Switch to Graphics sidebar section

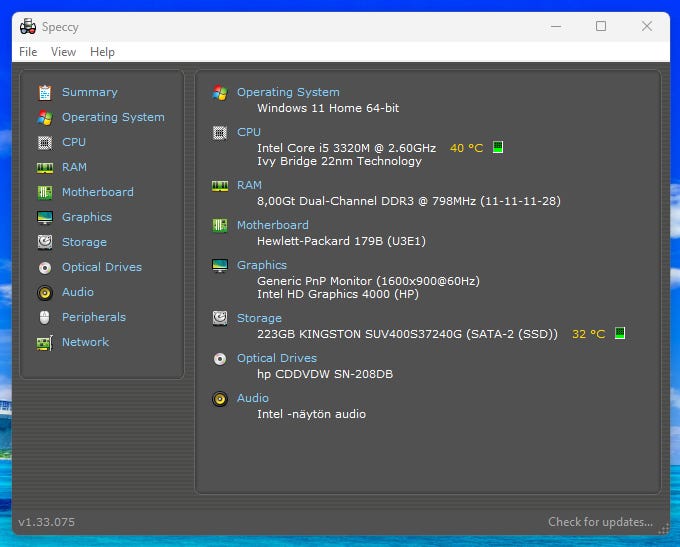click(87, 217)
